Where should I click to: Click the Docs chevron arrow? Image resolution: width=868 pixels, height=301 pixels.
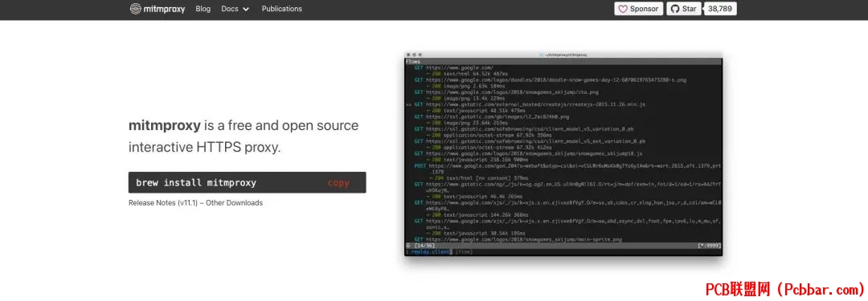pyautogui.click(x=246, y=10)
